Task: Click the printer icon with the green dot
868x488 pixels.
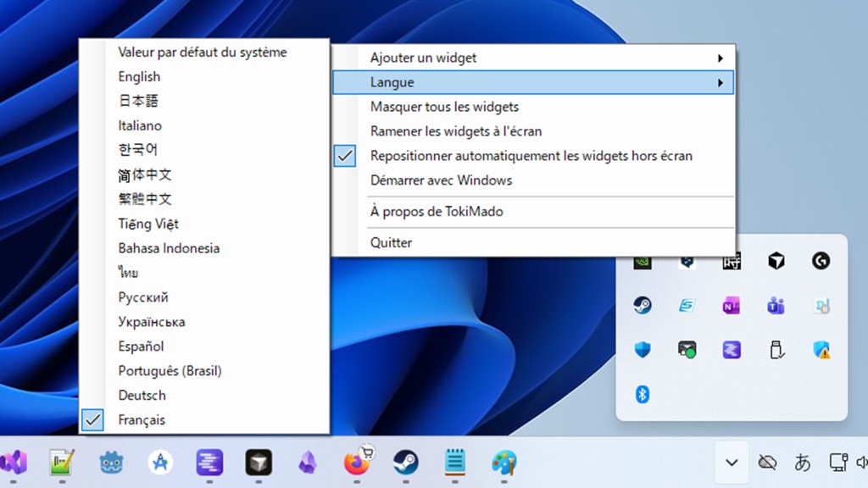Action: [x=687, y=350]
